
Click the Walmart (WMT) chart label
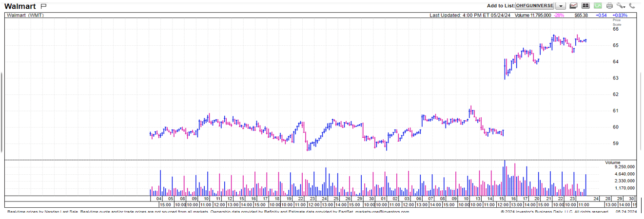(26, 15)
